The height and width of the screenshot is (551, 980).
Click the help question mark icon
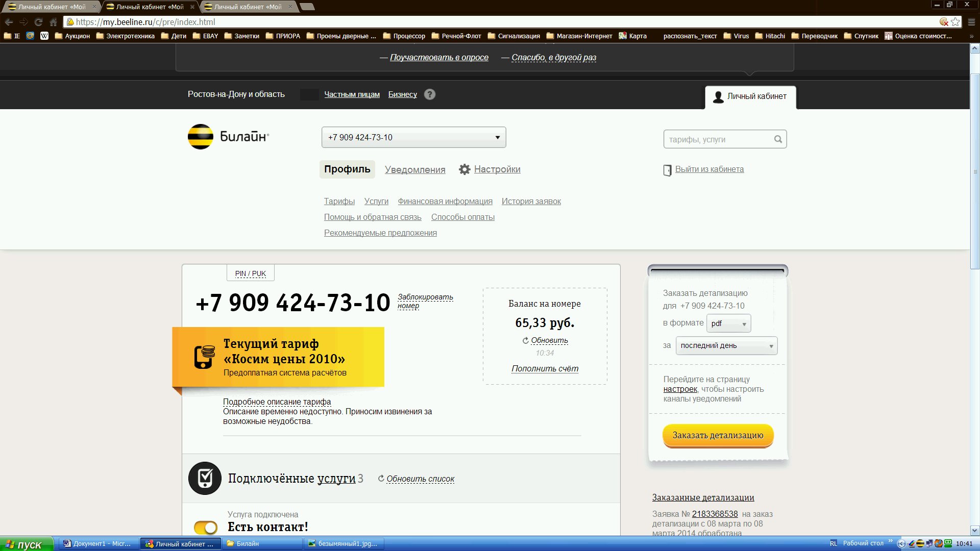[430, 94]
